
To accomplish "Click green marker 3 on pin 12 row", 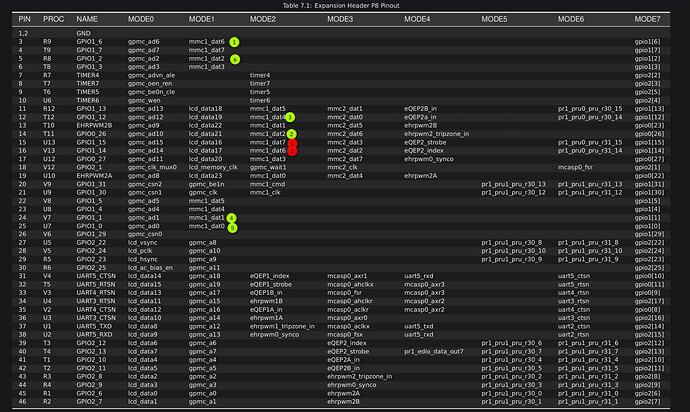I will (290, 117).
